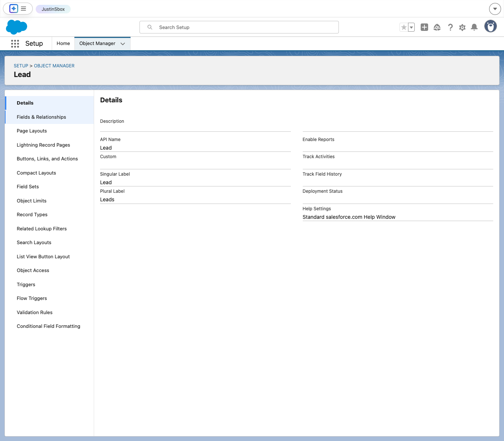Open the Triggers section

(49, 284)
